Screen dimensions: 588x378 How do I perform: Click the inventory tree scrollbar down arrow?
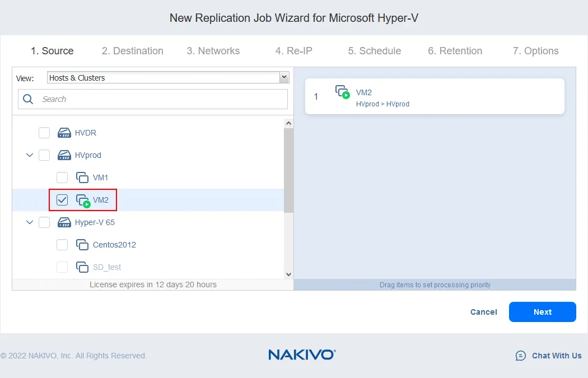pos(288,274)
